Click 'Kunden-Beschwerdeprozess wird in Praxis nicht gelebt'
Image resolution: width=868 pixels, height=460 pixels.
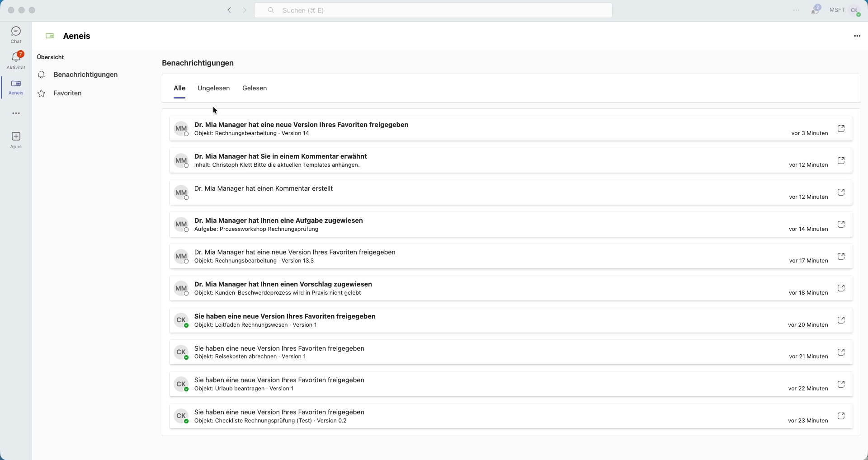pos(288,293)
